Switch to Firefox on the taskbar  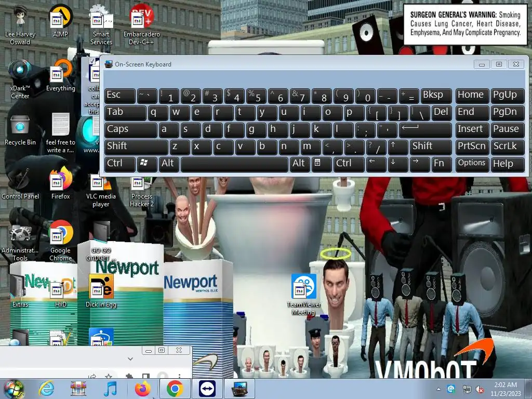point(142,389)
